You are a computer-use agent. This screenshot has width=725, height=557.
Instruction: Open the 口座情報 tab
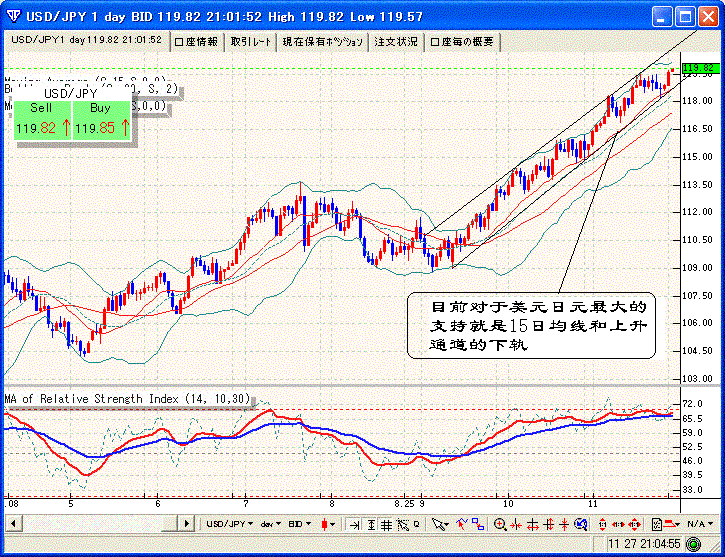(197, 42)
